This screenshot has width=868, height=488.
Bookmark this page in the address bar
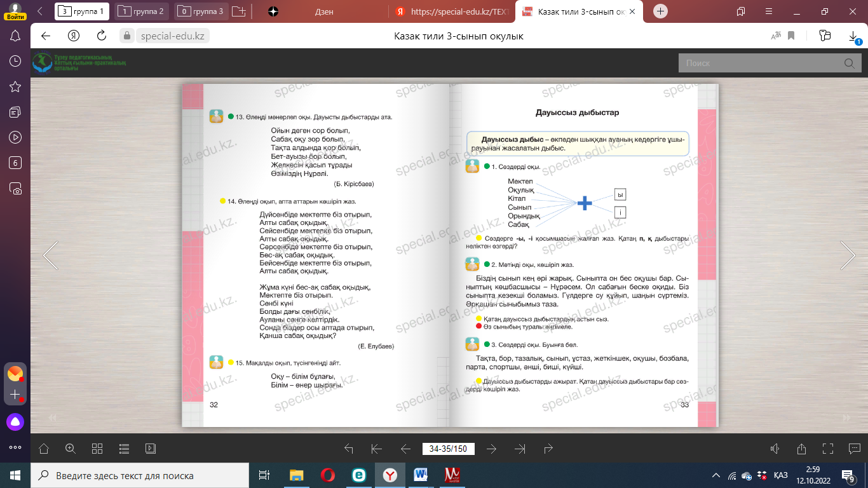792,36
